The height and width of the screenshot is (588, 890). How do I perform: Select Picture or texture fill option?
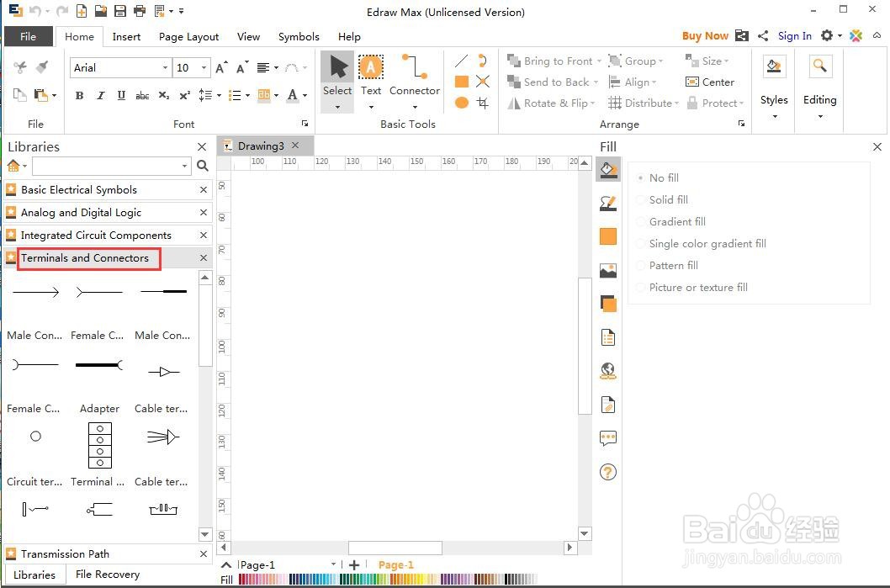coord(693,287)
